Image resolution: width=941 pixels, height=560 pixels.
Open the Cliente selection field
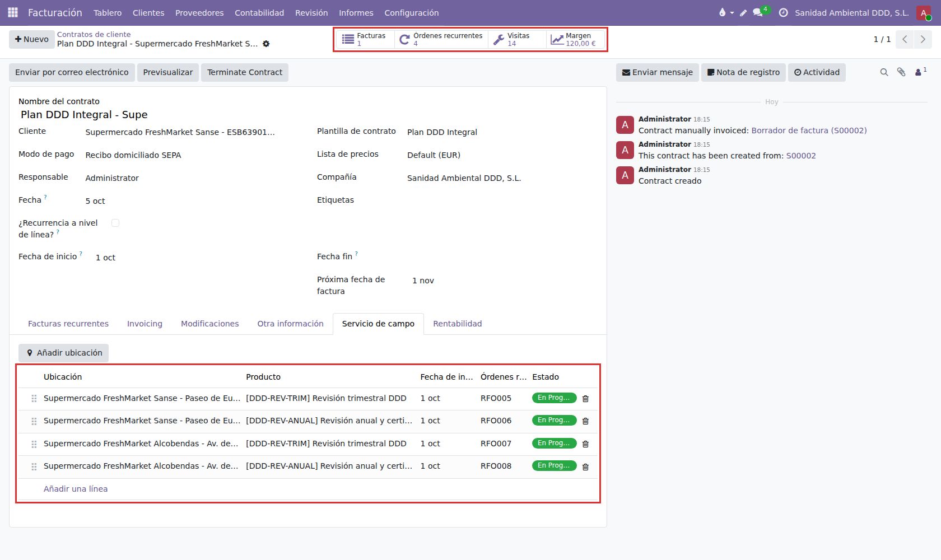190,132
